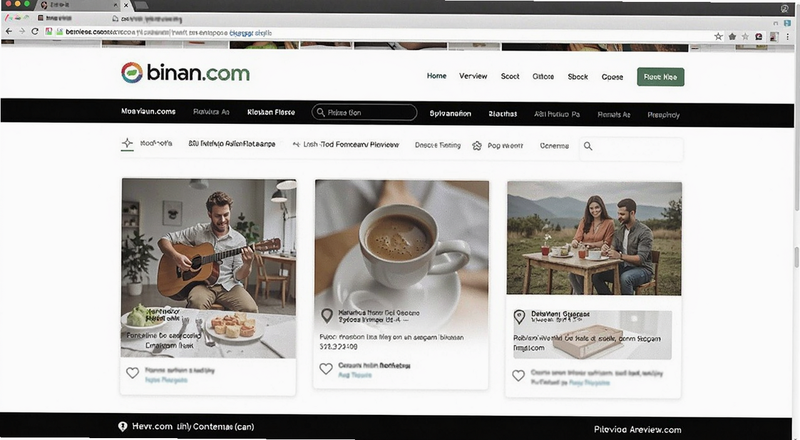The height and width of the screenshot is (440, 800).
Task: Click the magnifier icon in black bar search
Action: click(320, 112)
